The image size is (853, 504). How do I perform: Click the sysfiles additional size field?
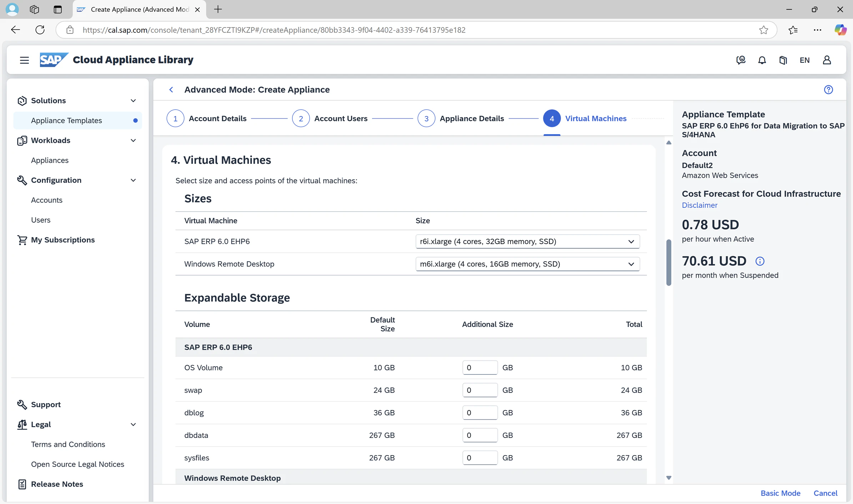[480, 458]
